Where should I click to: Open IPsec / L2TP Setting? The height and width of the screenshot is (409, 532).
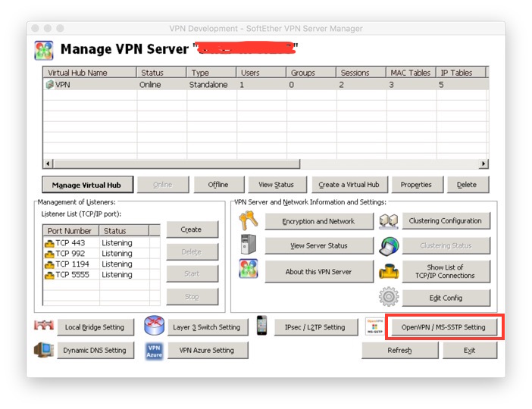point(315,327)
